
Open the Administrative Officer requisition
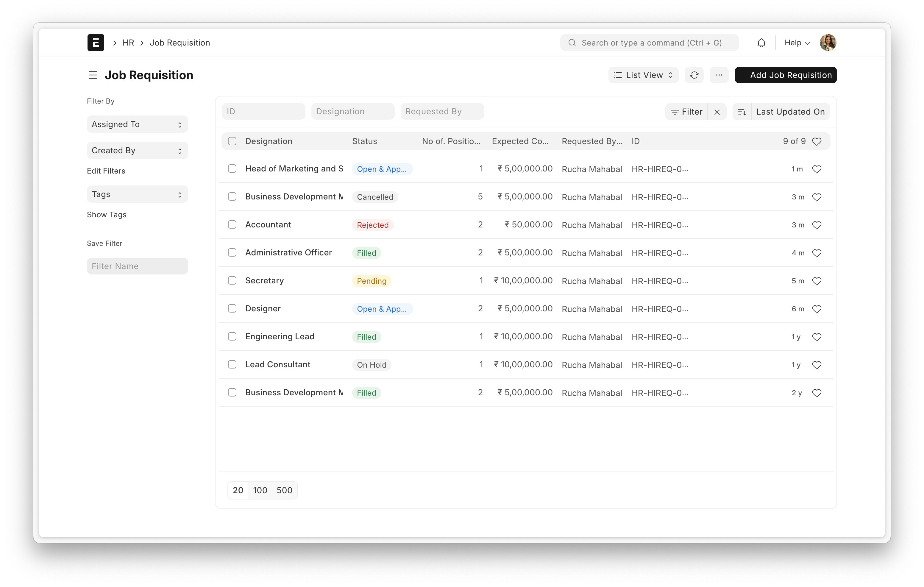(x=288, y=253)
